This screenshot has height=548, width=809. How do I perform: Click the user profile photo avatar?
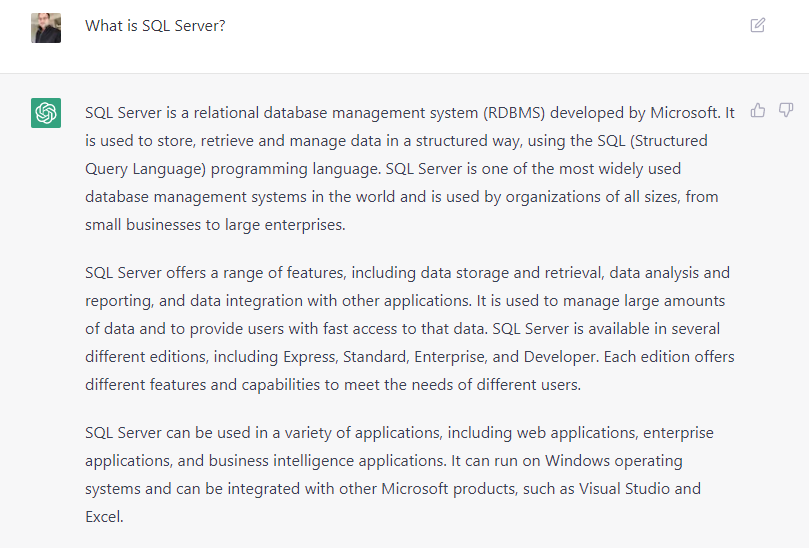(x=46, y=27)
